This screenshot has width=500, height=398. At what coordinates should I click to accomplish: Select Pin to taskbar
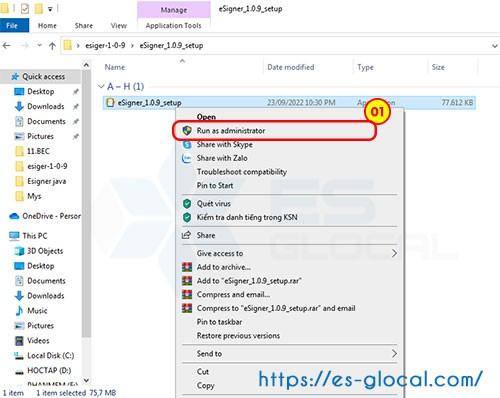point(219,322)
